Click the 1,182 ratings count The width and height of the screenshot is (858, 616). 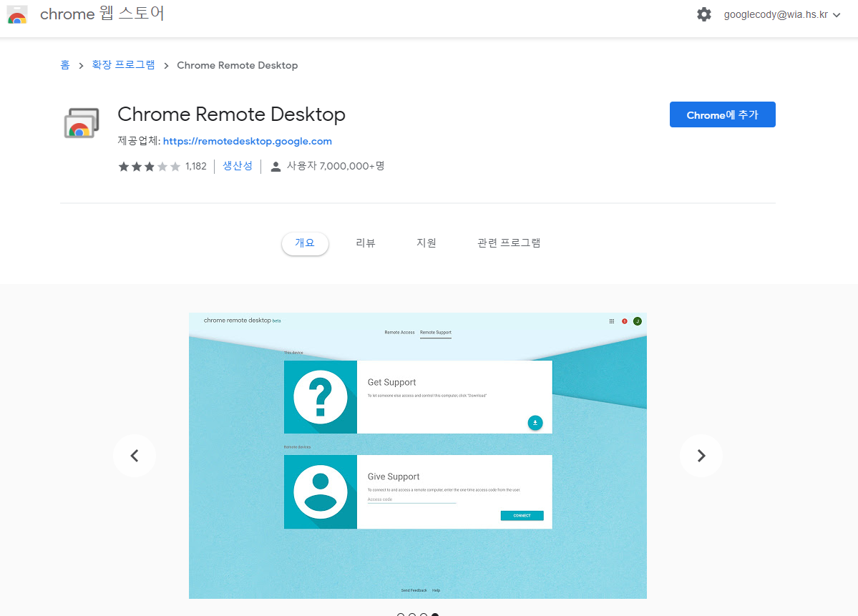196,166
